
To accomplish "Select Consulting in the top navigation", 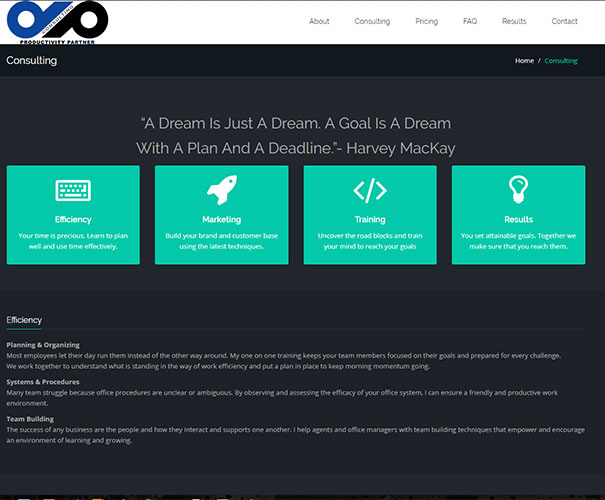I will pos(372,21).
